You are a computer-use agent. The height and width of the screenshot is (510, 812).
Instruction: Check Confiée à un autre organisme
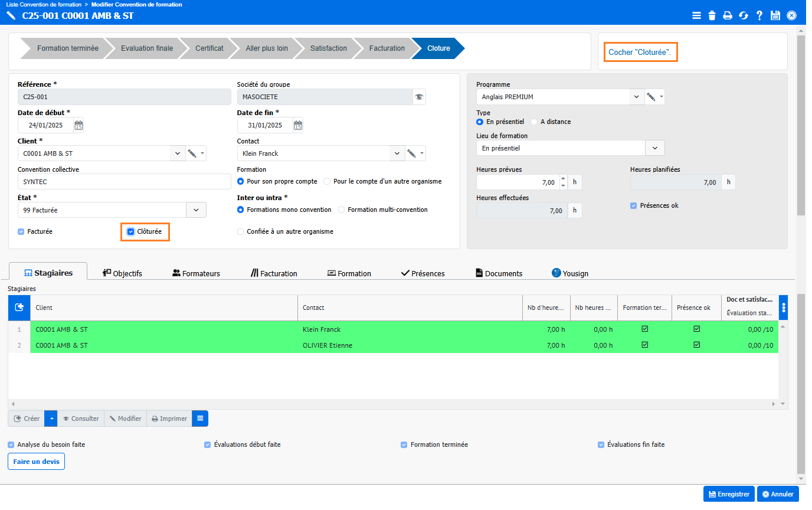[240, 232]
